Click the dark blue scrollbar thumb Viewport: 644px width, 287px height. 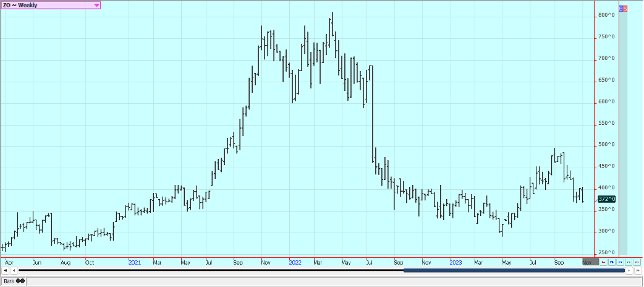click(x=514, y=270)
